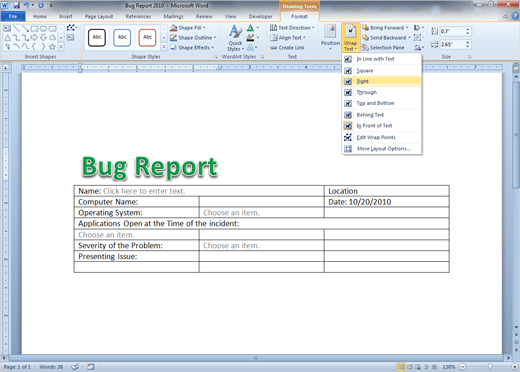Open the Selection Pane
520x372 pixels.
384,48
